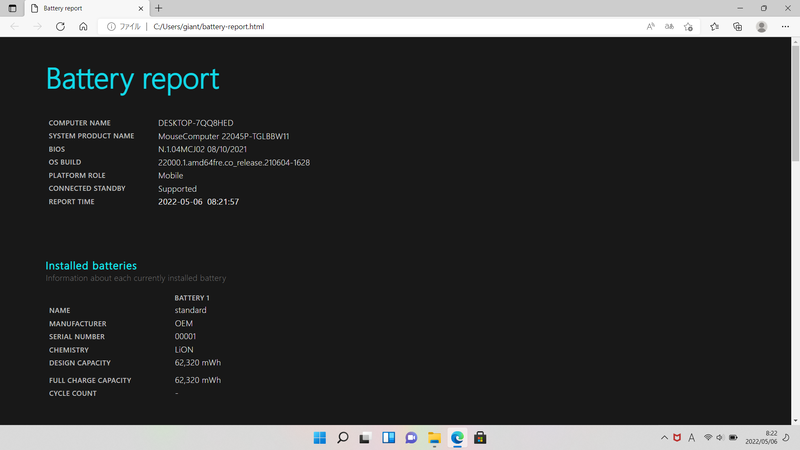
Task: Start Read aloud from address bar
Action: [x=651, y=27]
